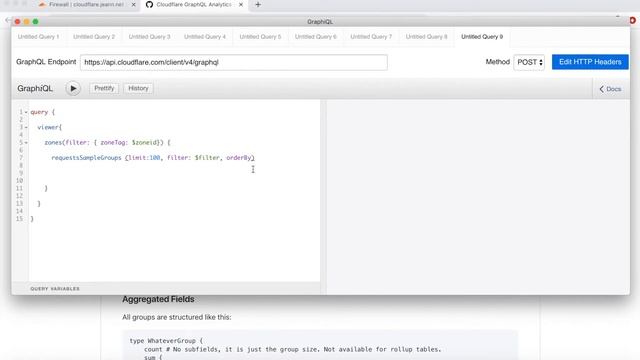Open the new browser tab plus button
Image resolution: width=640 pixels, height=360 pixels.
coord(258,4)
